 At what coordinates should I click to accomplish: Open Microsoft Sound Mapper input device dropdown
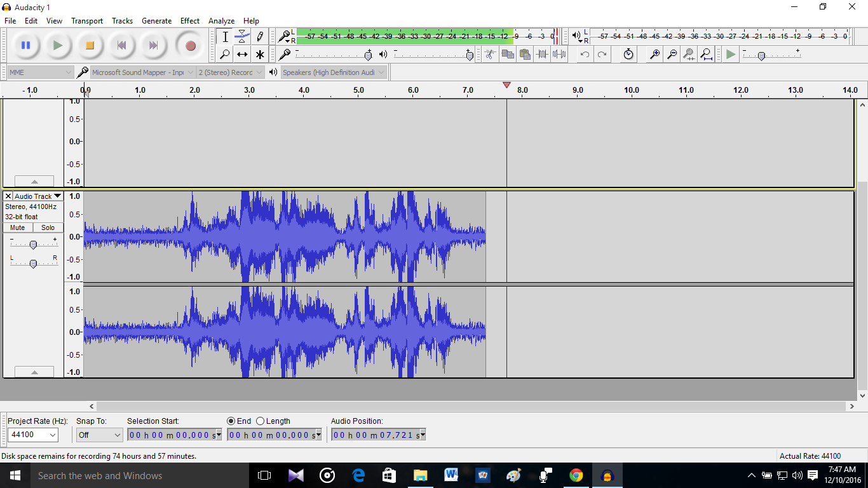pyautogui.click(x=143, y=72)
